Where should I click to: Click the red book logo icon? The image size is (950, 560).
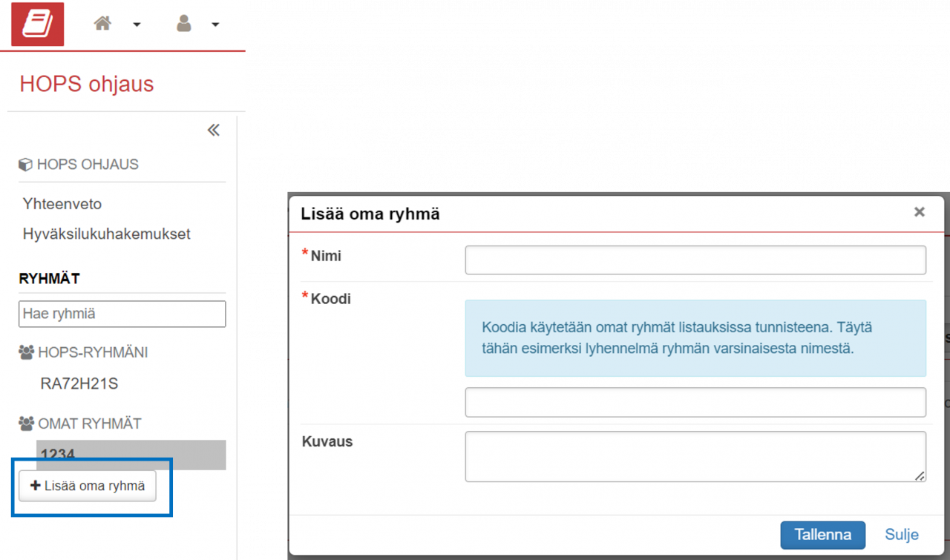pos(38,24)
